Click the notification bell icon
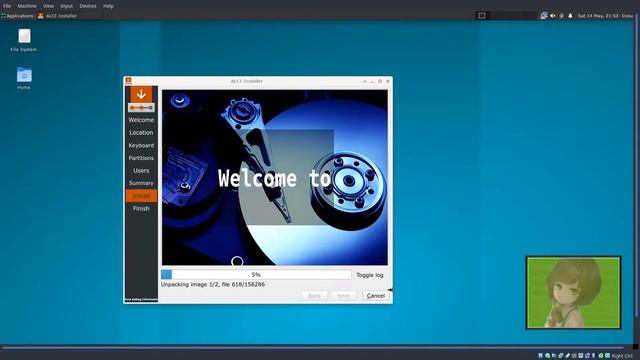 tap(570, 16)
